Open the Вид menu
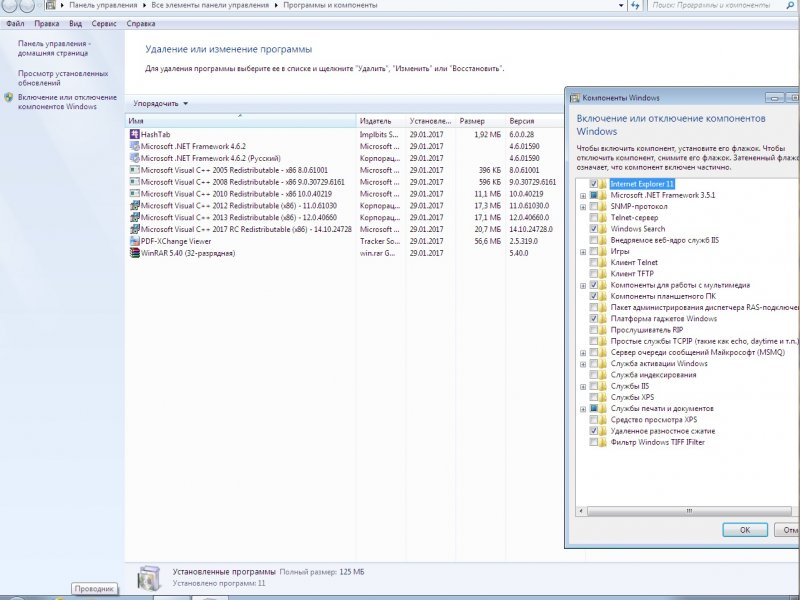The width and height of the screenshot is (800, 600). tap(76, 23)
